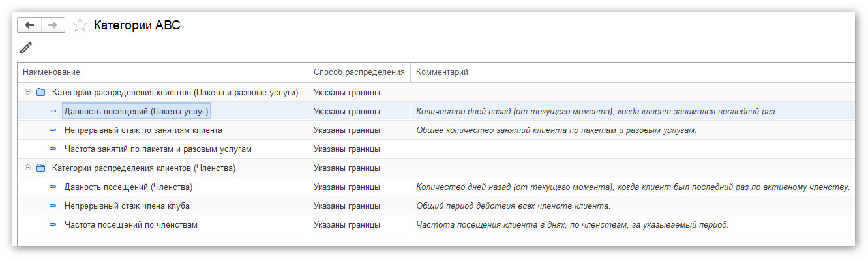The width and height of the screenshot is (868, 259).
Task: Click Указаны границы in Давность посещений (Пакеты услуг) row
Action: tap(346, 112)
